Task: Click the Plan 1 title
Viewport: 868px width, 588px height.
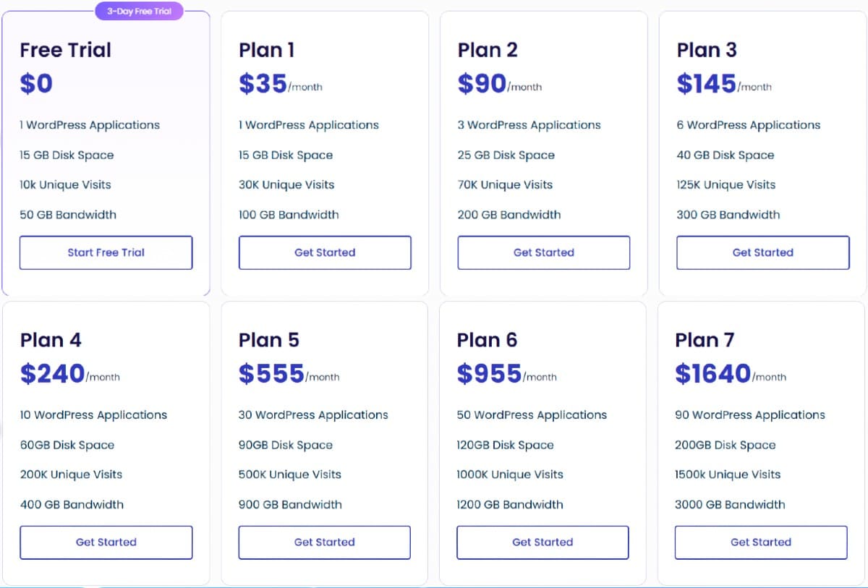Action: (267, 50)
